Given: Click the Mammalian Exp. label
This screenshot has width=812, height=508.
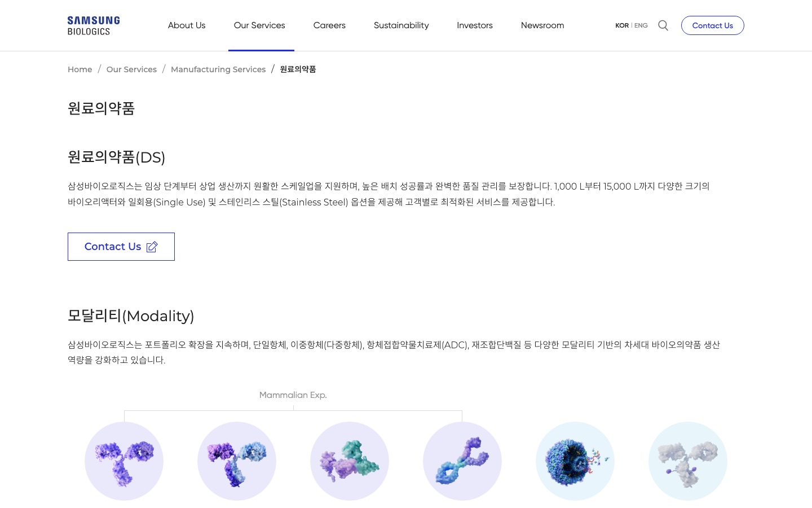Looking at the screenshot, I should 293,395.
